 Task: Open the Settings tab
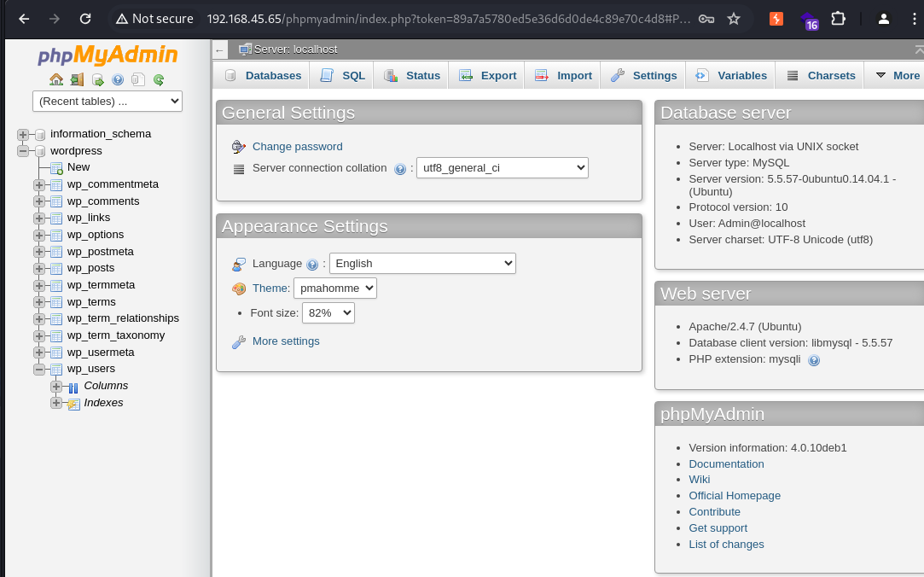(x=643, y=75)
